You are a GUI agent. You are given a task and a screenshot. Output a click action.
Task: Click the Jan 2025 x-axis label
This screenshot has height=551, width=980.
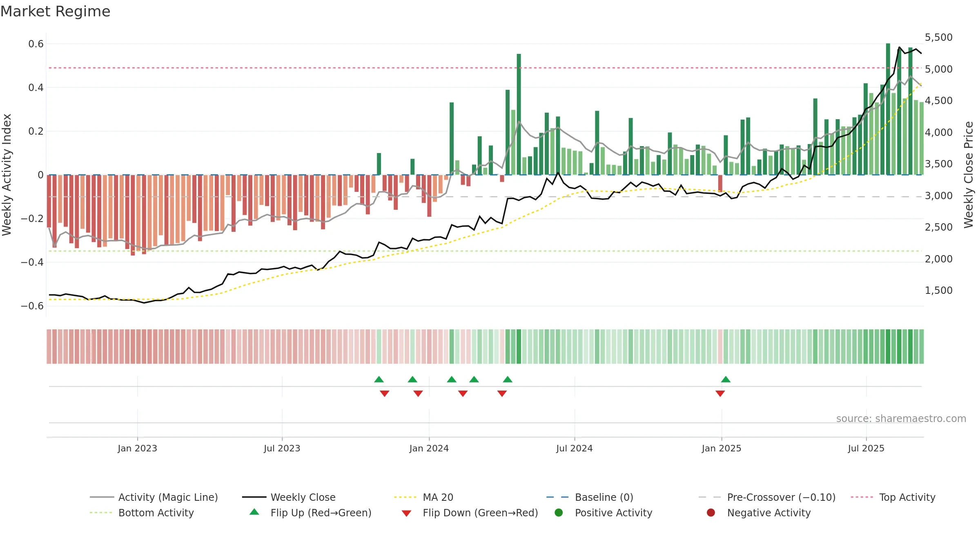[722, 448]
